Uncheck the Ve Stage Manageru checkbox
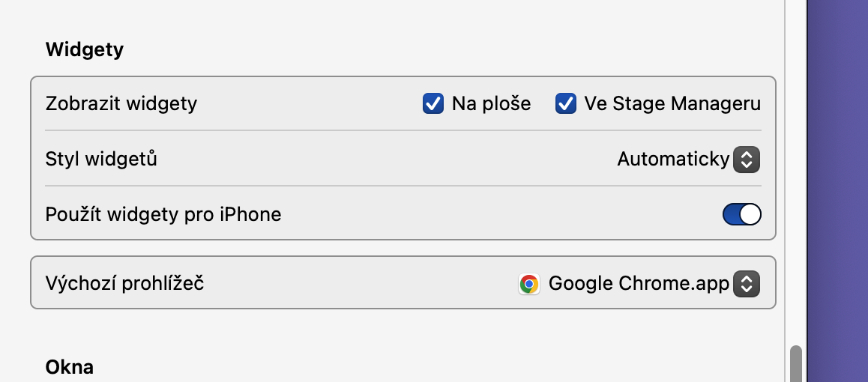This screenshot has height=382, width=868. (565, 103)
